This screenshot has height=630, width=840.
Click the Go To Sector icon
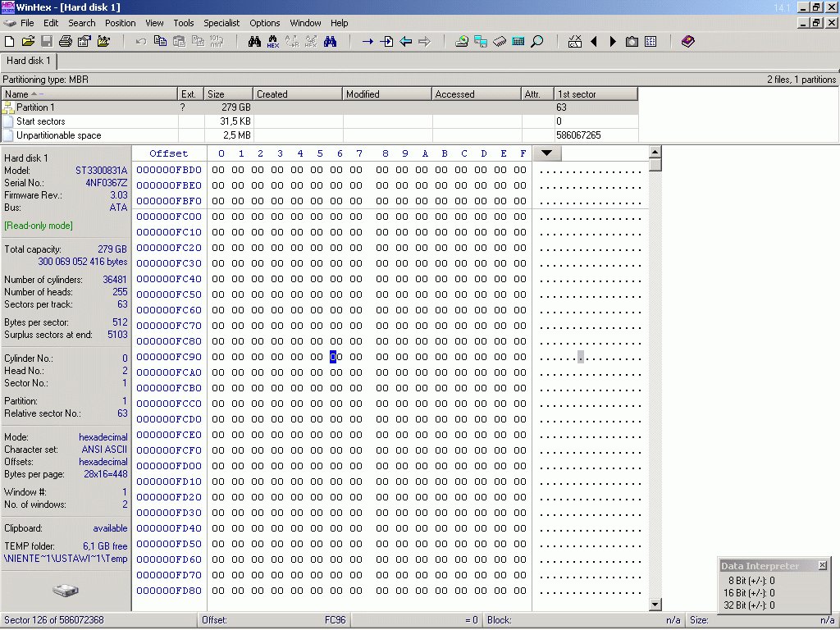click(386, 41)
